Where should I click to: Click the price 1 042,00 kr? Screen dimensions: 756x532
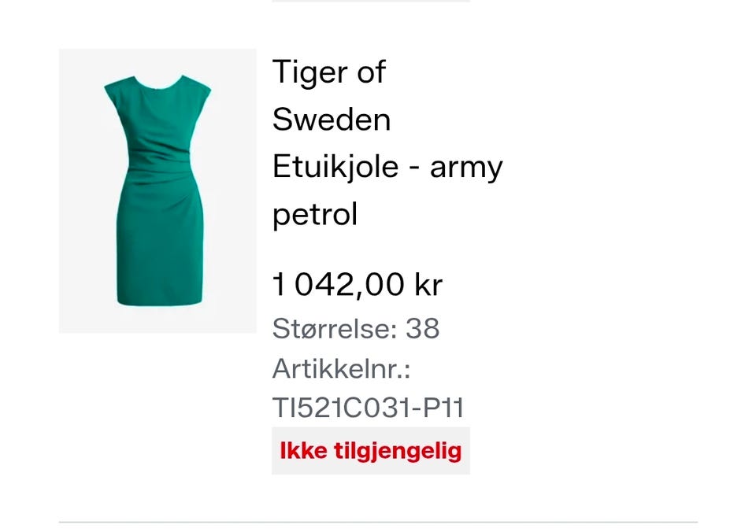[x=358, y=284]
